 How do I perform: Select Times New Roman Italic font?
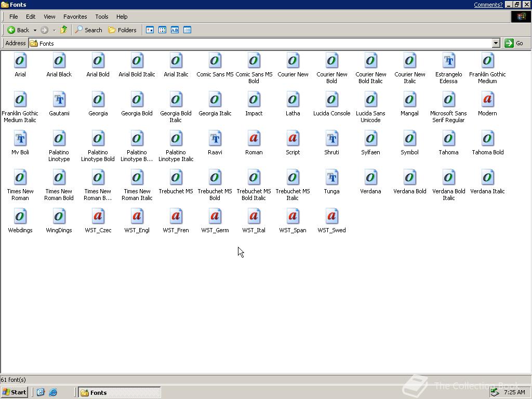coord(137,178)
